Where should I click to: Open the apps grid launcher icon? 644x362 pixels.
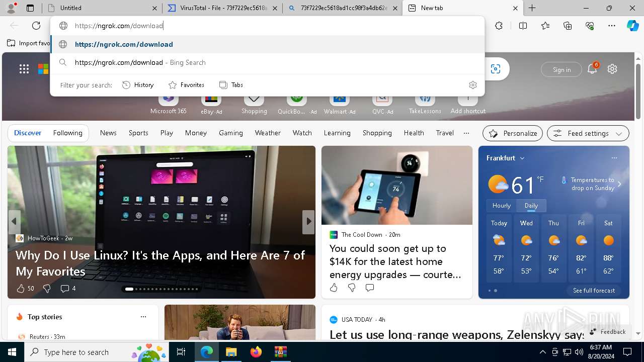pyautogui.click(x=24, y=69)
